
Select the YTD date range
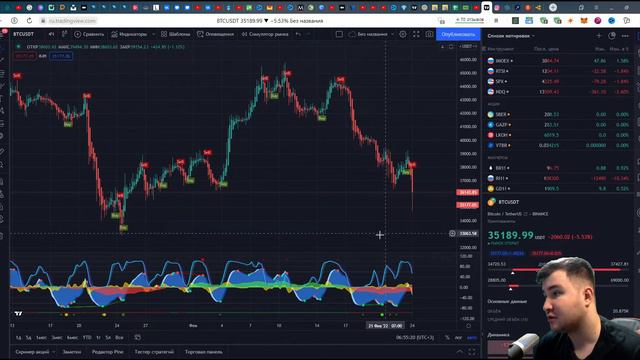pos(87,338)
